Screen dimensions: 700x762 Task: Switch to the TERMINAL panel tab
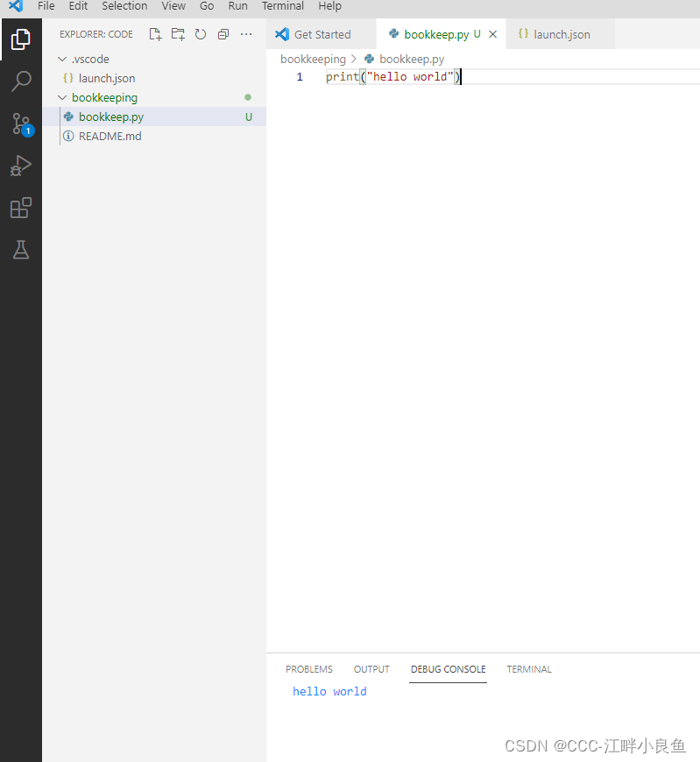click(x=529, y=669)
